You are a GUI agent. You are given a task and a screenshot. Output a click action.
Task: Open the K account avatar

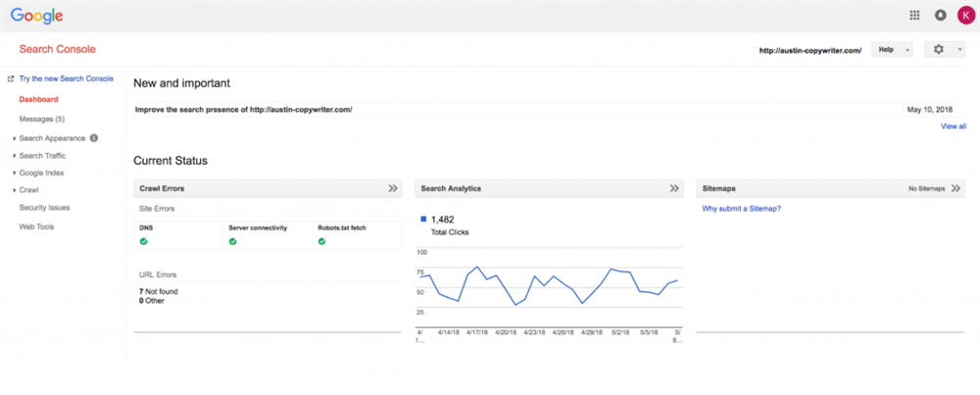click(x=965, y=16)
